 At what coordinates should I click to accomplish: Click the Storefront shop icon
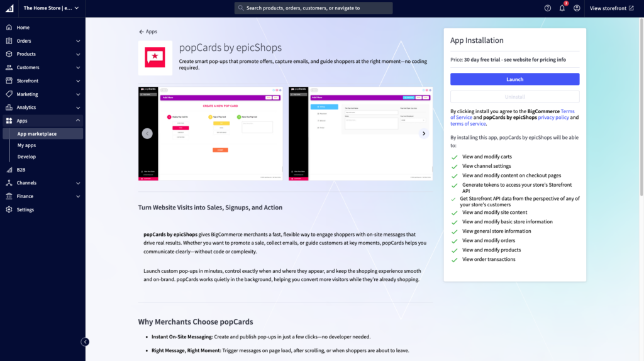9,81
